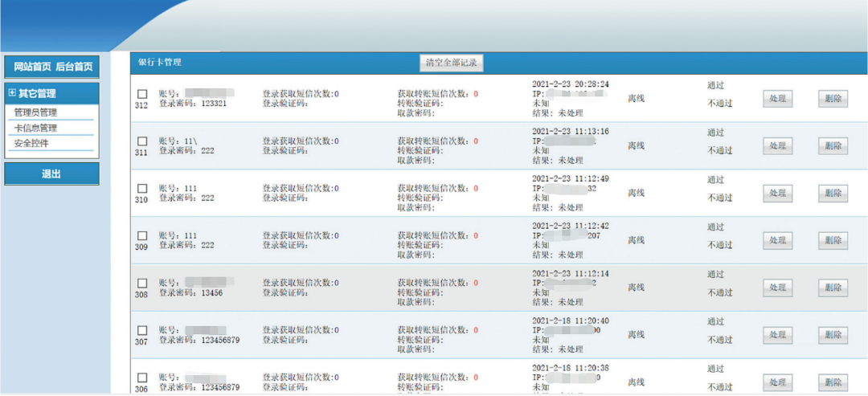The height and width of the screenshot is (396, 868).
Task: Tick the checkbox for record 312
Action: click(142, 94)
